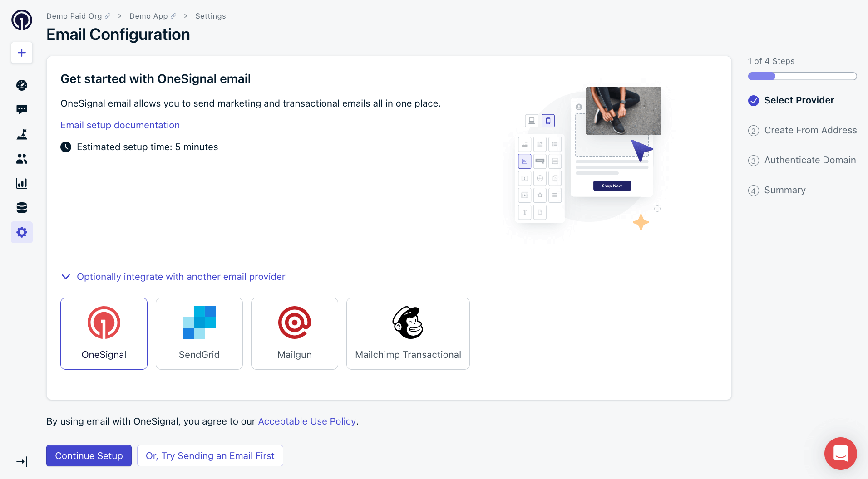Viewport: 868px width, 479px height.
Task: Click the Shop Now button in illustration
Action: pos(612,186)
